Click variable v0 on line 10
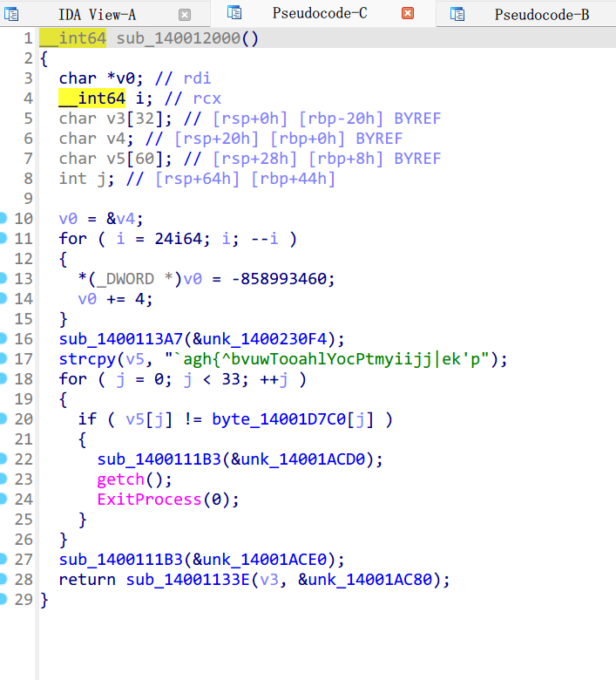 click(69, 219)
